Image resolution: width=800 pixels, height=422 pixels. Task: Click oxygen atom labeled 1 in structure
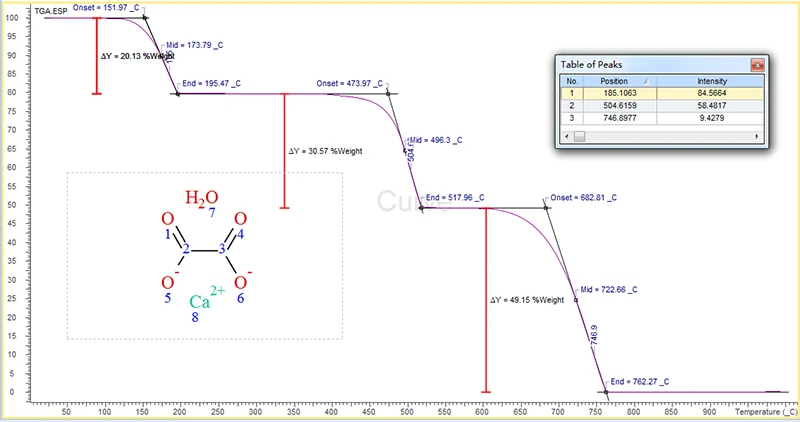167,219
